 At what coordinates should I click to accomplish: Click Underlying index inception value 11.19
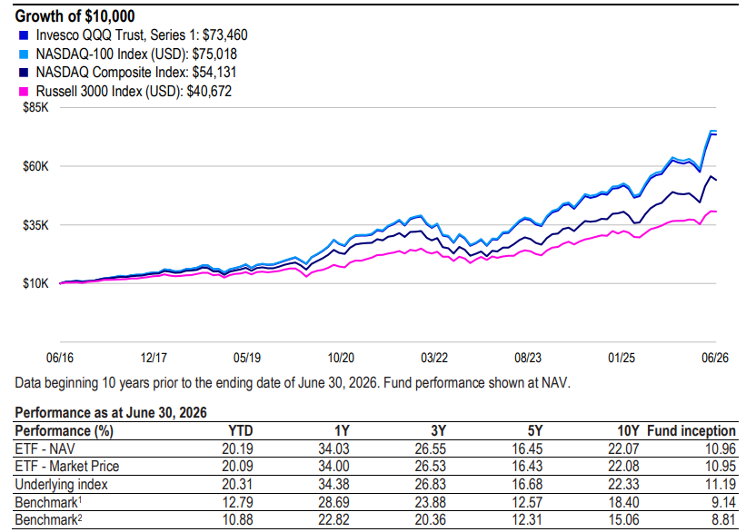tap(721, 484)
